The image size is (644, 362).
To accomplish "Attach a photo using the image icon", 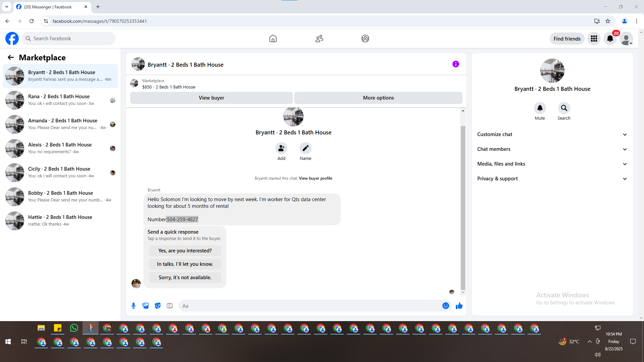I will (146, 306).
